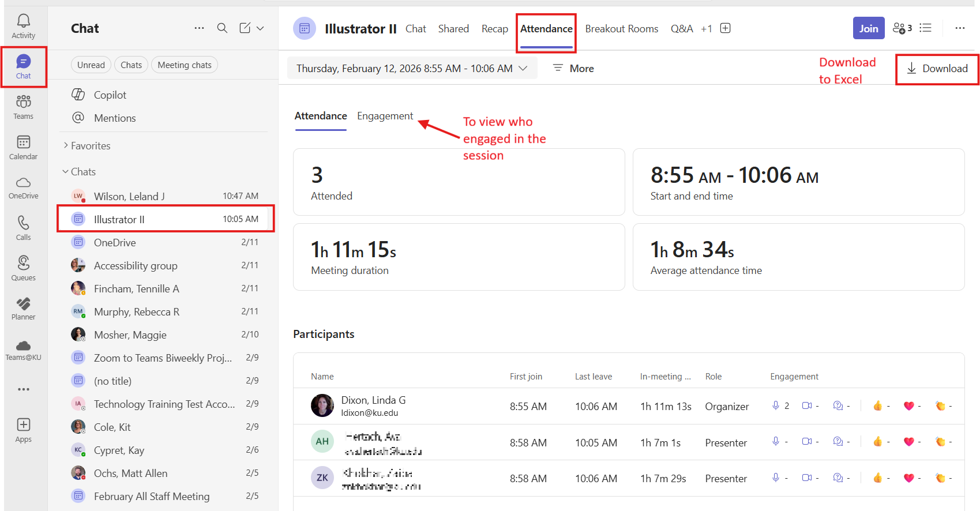Screen dimensions: 980x511
Task: Click the Join meeting button
Action: 868,28
